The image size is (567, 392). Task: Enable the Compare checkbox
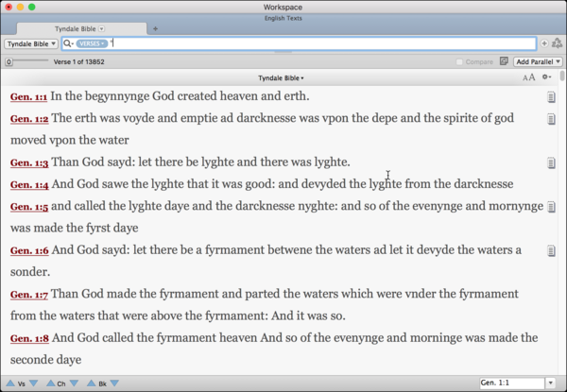coord(460,61)
